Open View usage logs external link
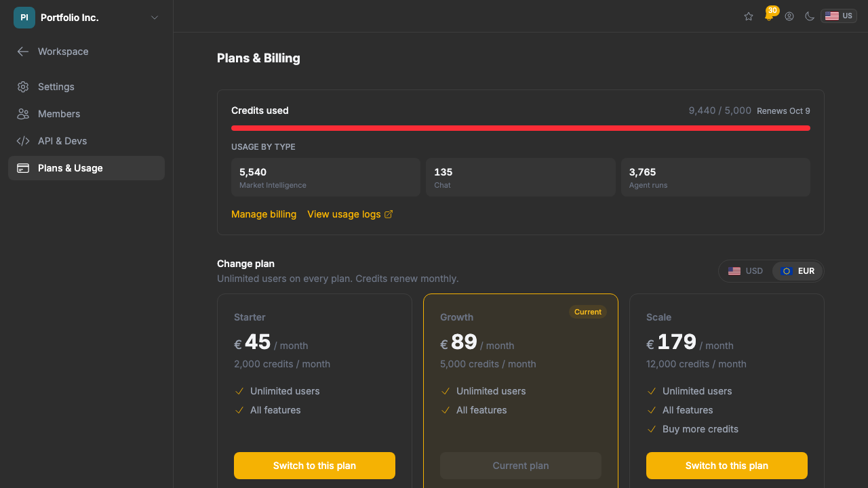 tap(350, 214)
